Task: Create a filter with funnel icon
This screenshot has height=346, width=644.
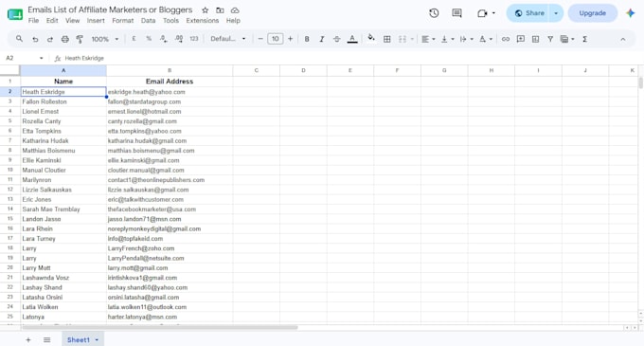Action: [x=550, y=39]
